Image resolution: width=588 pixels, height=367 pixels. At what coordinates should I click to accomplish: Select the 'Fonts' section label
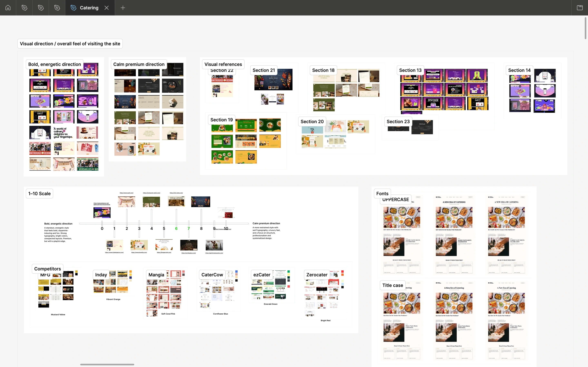click(382, 193)
